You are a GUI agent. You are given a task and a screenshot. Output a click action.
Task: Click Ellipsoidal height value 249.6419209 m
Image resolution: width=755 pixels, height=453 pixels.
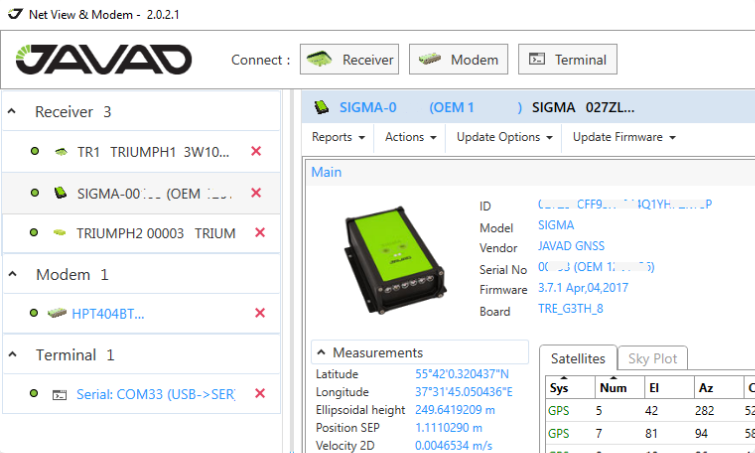(x=455, y=410)
